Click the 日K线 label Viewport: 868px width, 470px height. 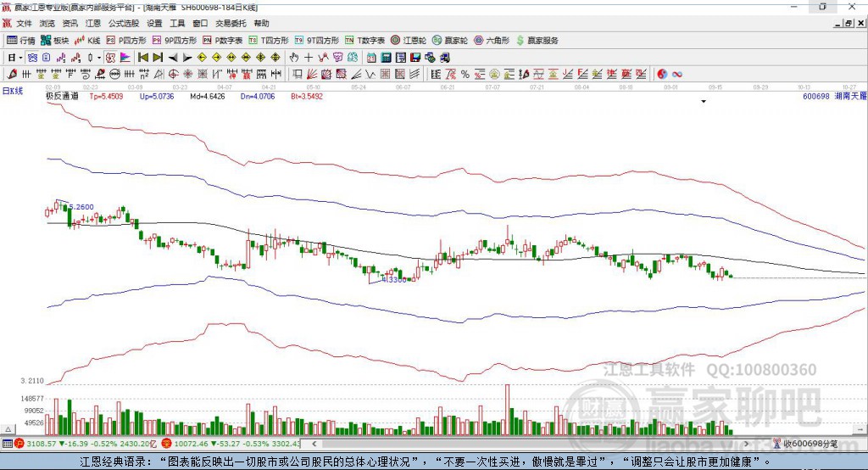click(x=13, y=91)
